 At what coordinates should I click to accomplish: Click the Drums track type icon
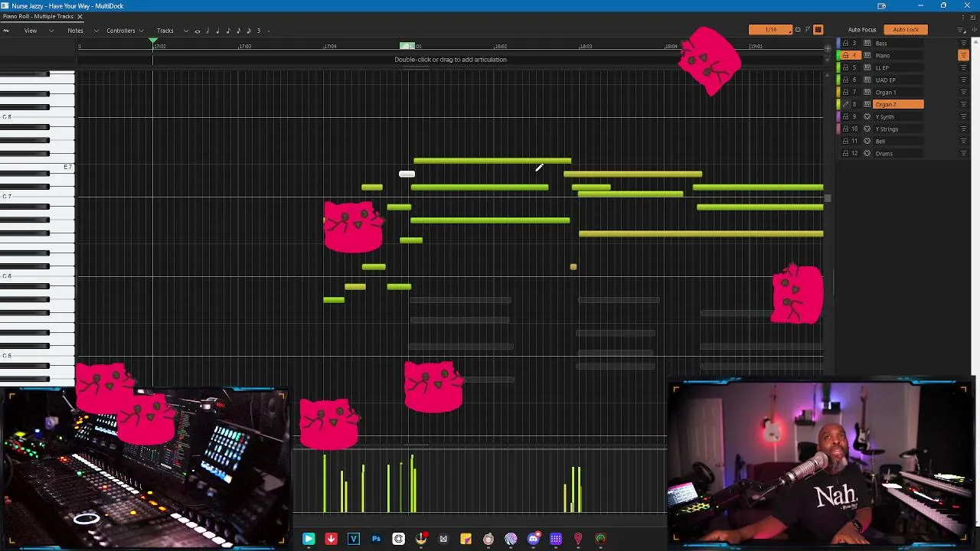[x=867, y=153]
